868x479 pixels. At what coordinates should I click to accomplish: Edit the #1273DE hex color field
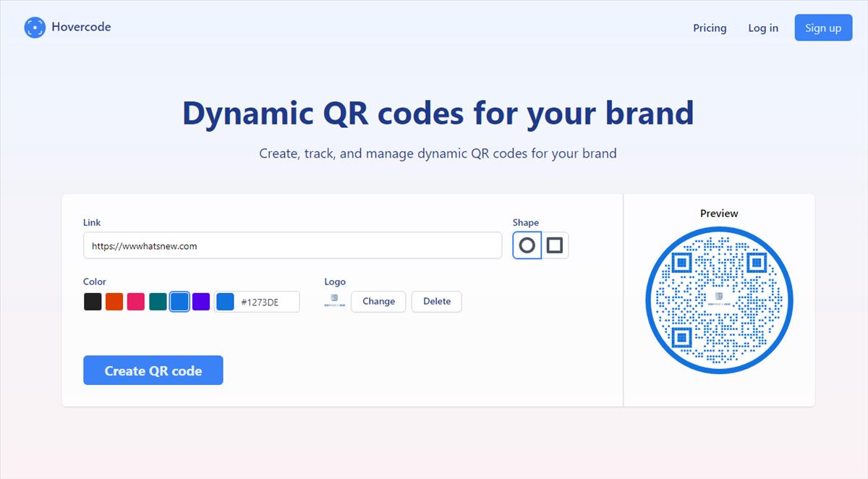[x=268, y=302]
